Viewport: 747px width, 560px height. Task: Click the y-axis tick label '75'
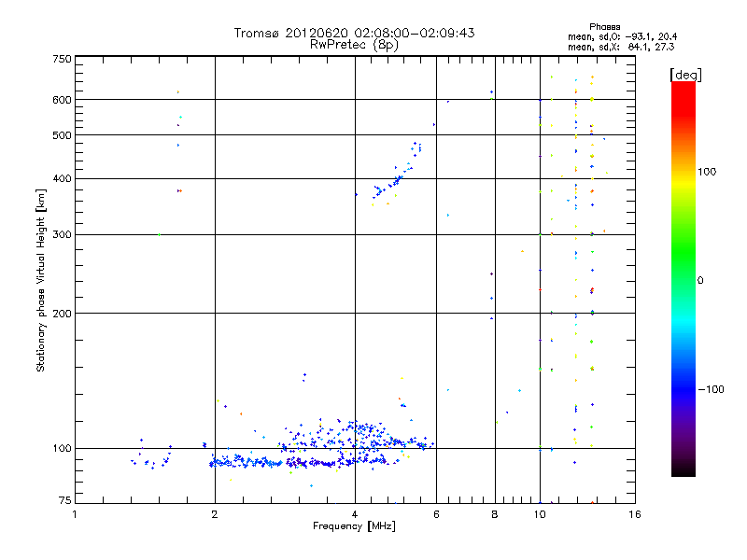click(x=65, y=500)
